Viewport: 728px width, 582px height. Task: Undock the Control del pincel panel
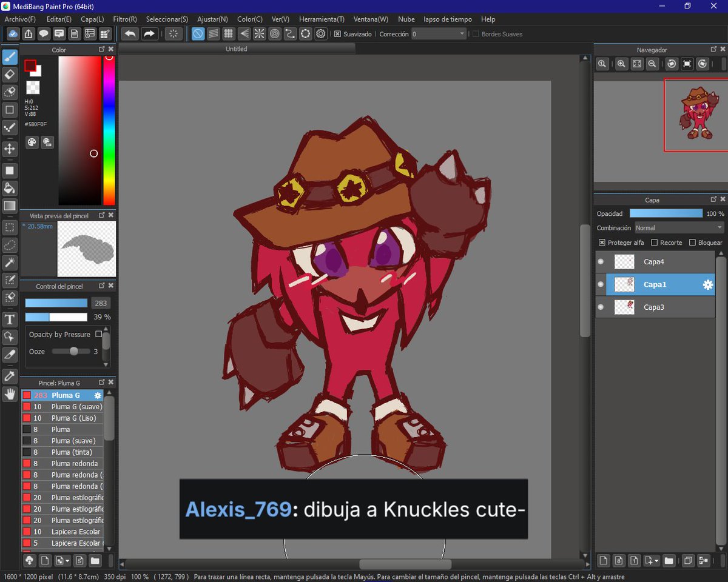pos(102,286)
